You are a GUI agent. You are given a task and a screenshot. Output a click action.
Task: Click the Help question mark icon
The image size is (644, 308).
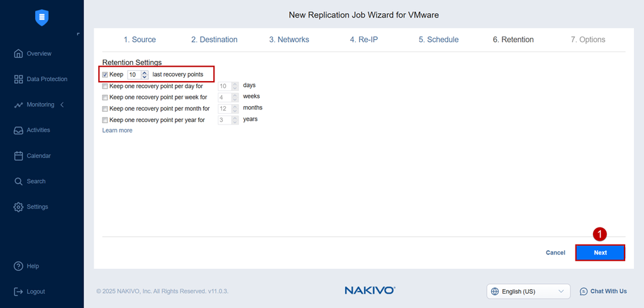(18, 266)
